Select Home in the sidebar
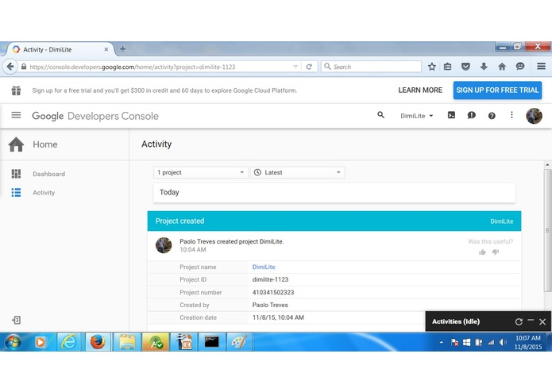552x392 pixels. click(x=45, y=144)
